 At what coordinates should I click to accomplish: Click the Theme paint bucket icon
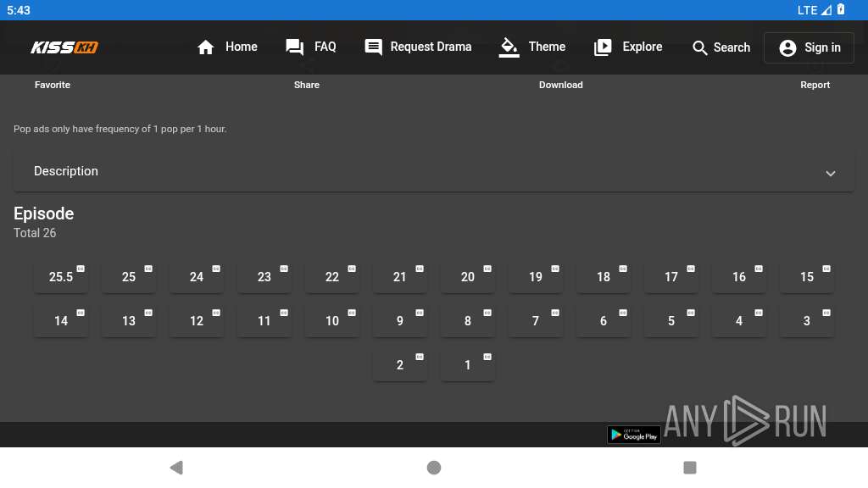point(509,47)
